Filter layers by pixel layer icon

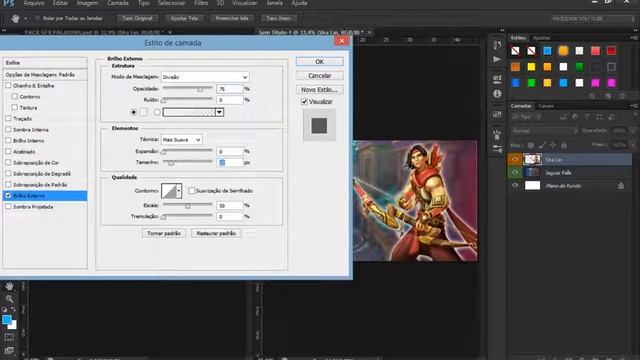point(563,117)
